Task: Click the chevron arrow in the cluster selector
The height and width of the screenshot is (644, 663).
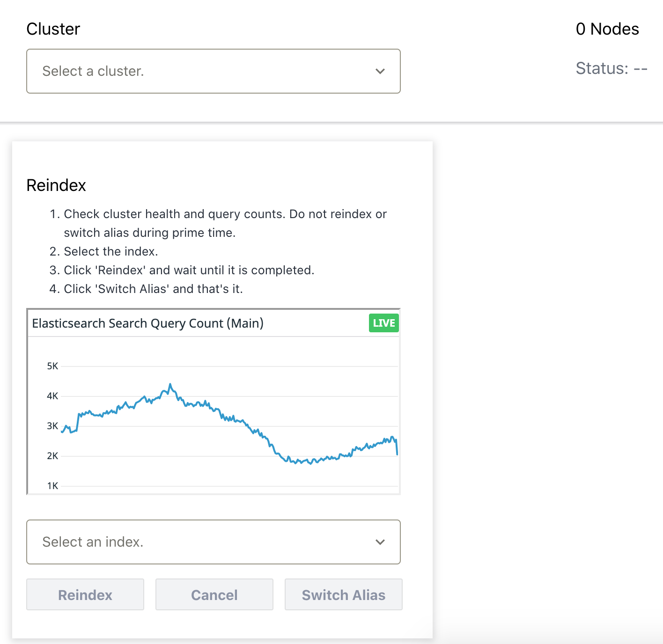Action: (x=380, y=71)
